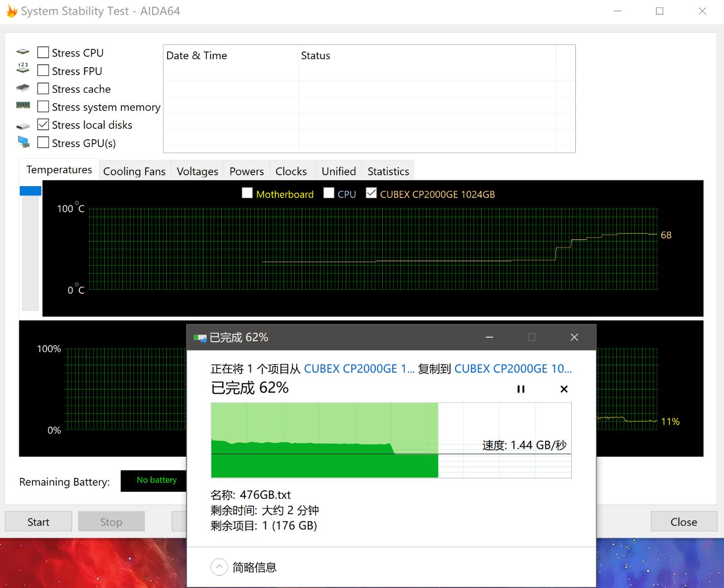Click the FPU calculator icon

pos(23,69)
